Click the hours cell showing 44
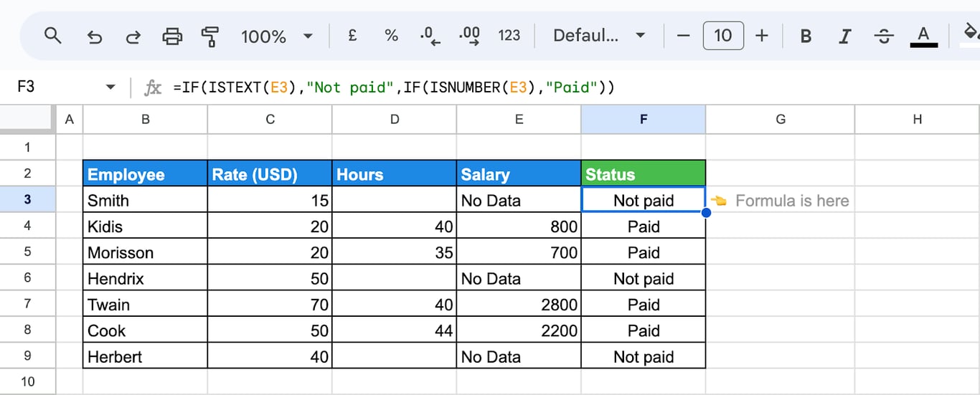The width and height of the screenshot is (980, 395). pyautogui.click(x=395, y=330)
